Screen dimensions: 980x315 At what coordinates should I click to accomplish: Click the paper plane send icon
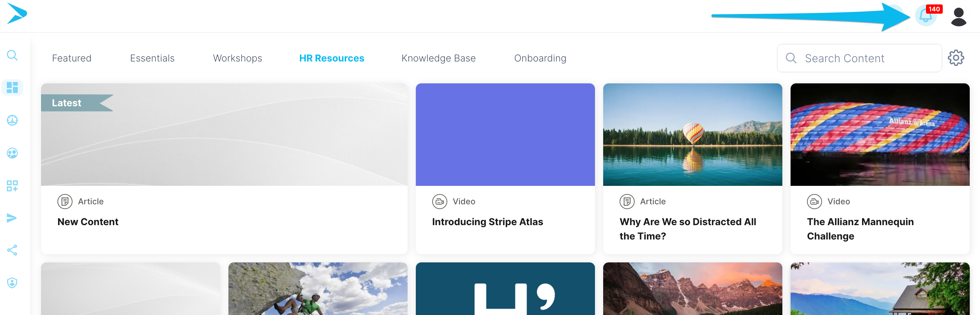coord(12,218)
